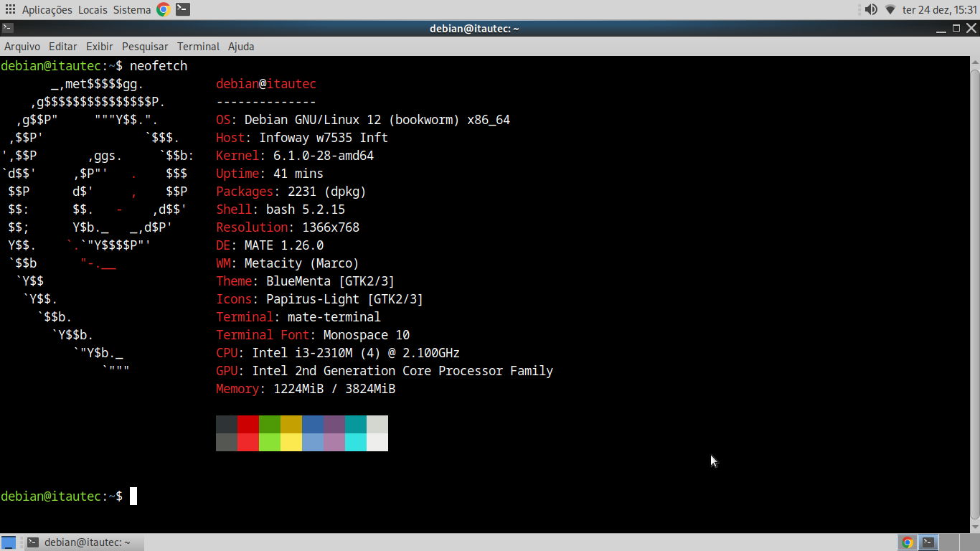The height and width of the screenshot is (551, 980).
Task: Open the Exibir menu
Action: tap(100, 47)
